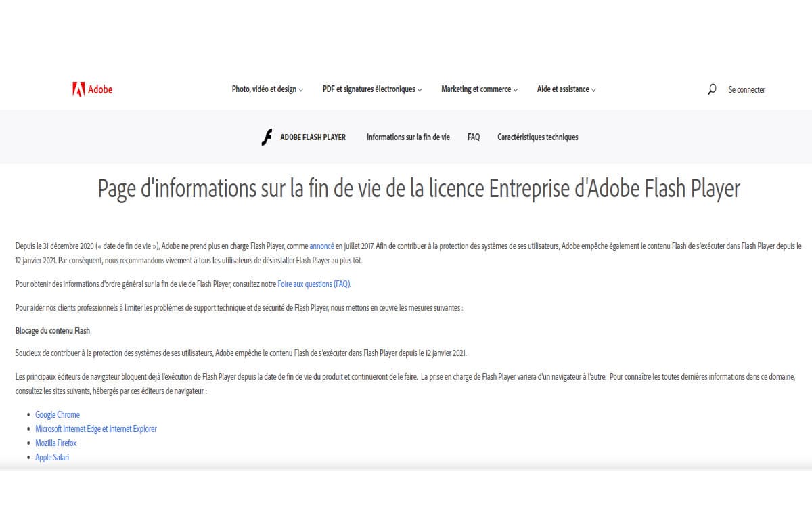Screen dimensions: 812x528
Task: Open the Google Chrome link
Action: [57, 414]
